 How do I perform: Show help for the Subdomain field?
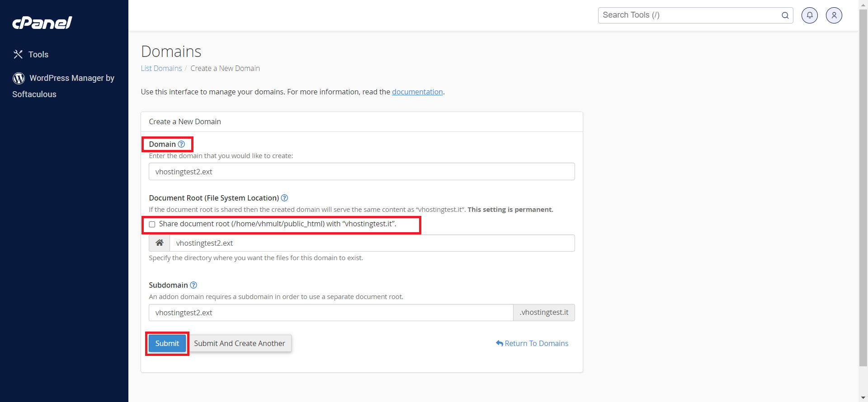pos(193,285)
